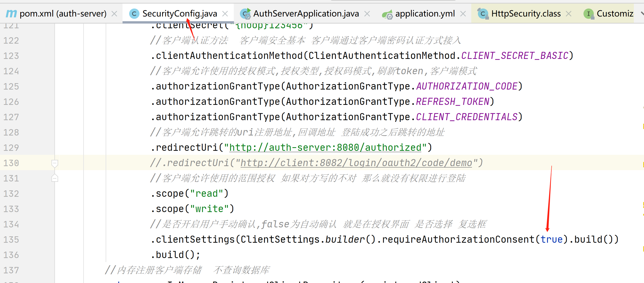
Task: Close the HttpSecurity.class tab
Action: [x=569, y=13]
